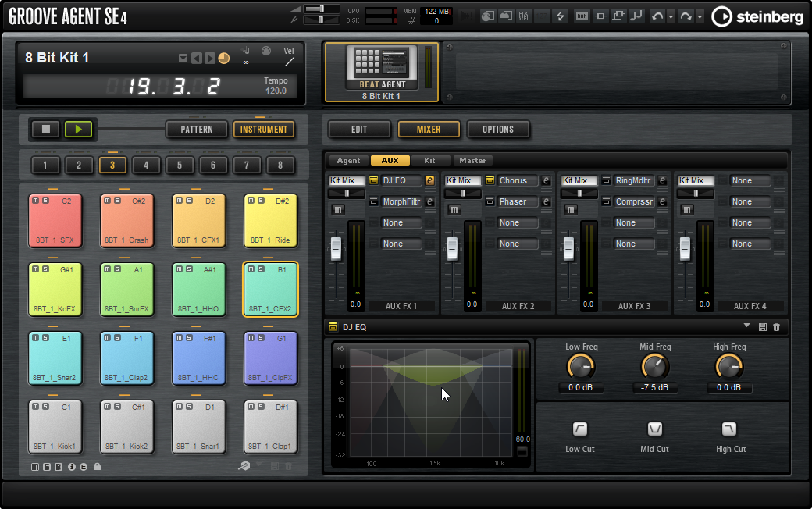Trigger the 8BT_1_Crash pad
This screenshot has height=509, width=812.
coord(126,222)
